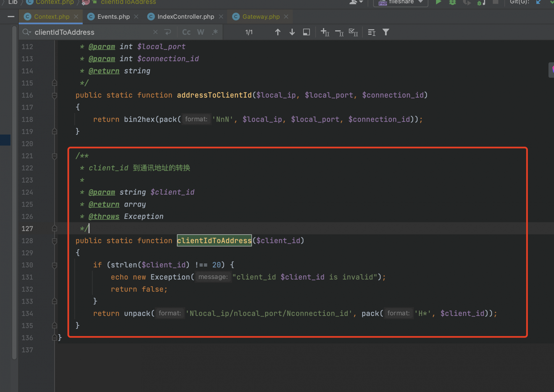Switch to the Events.php tab
Image resolution: width=554 pixels, height=392 pixels.
click(113, 17)
